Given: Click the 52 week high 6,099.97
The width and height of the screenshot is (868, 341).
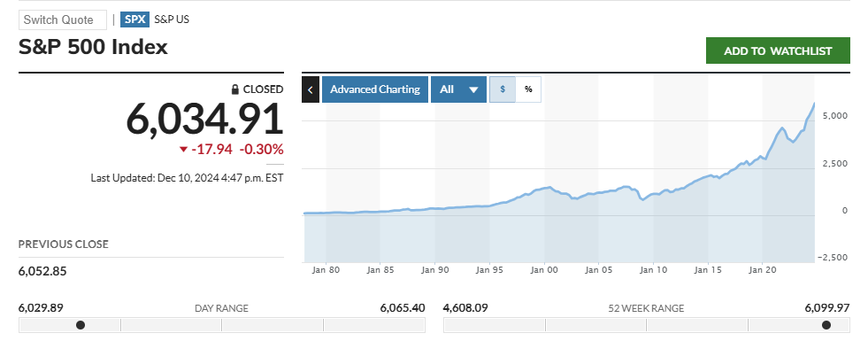Looking at the screenshot, I should tap(827, 307).
